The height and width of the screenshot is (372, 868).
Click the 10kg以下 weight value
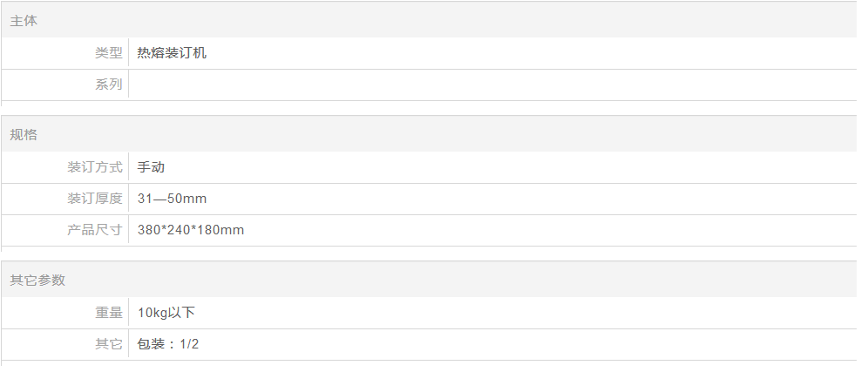(x=166, y=313)
